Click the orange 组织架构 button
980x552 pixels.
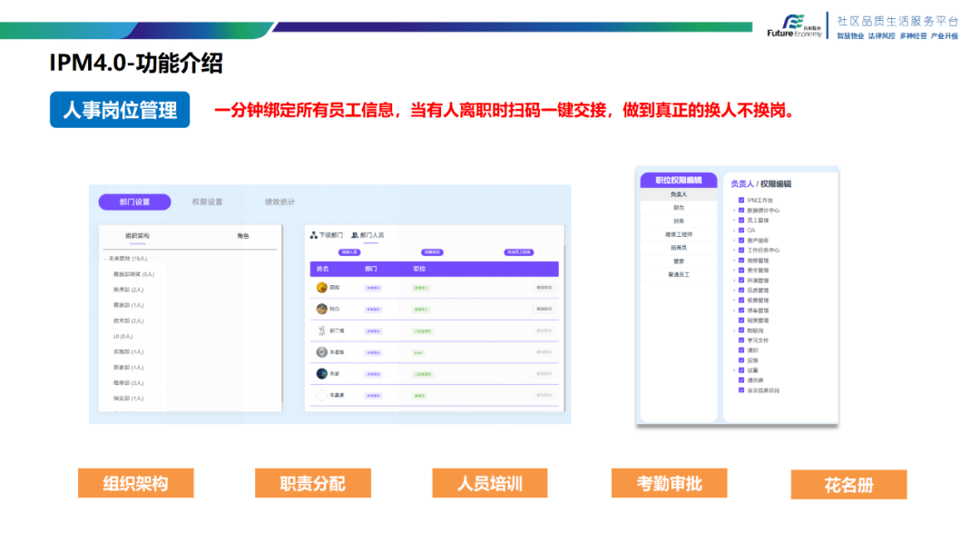(x=135, y=483)
